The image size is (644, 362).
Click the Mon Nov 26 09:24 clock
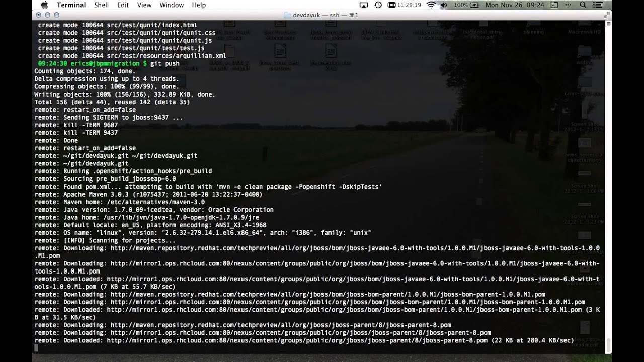[515, 5]
